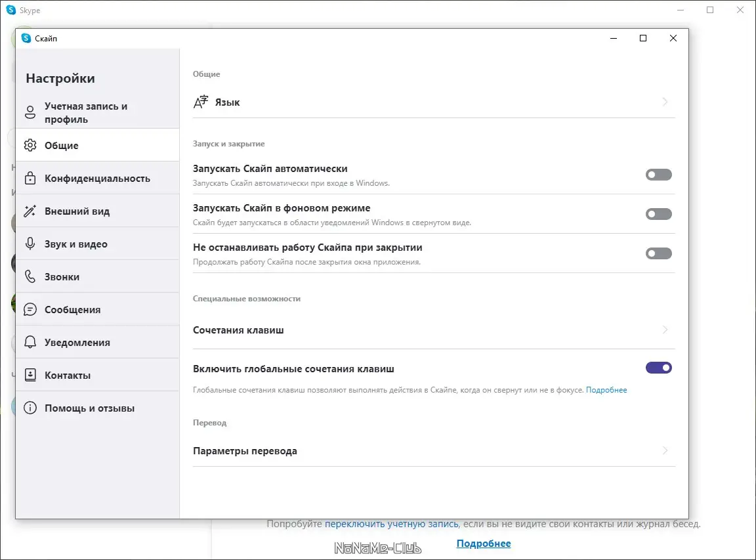
Task: Select the Сообщения chat bubble icon
Action: (30, 309)
